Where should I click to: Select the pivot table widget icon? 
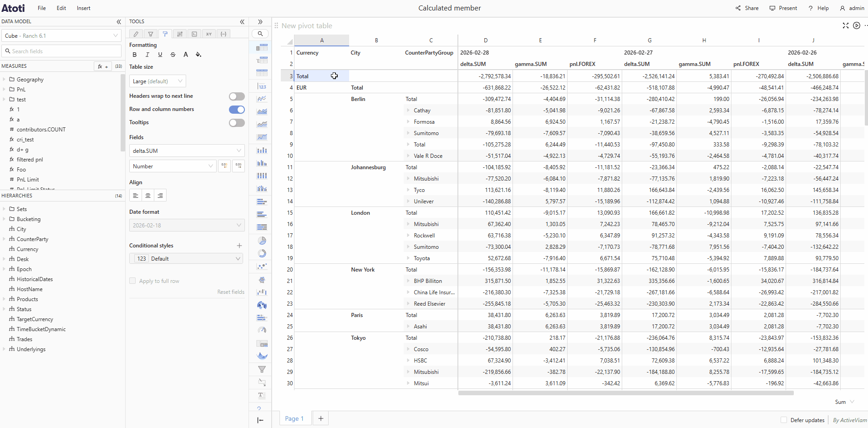(x=262, y=47)
